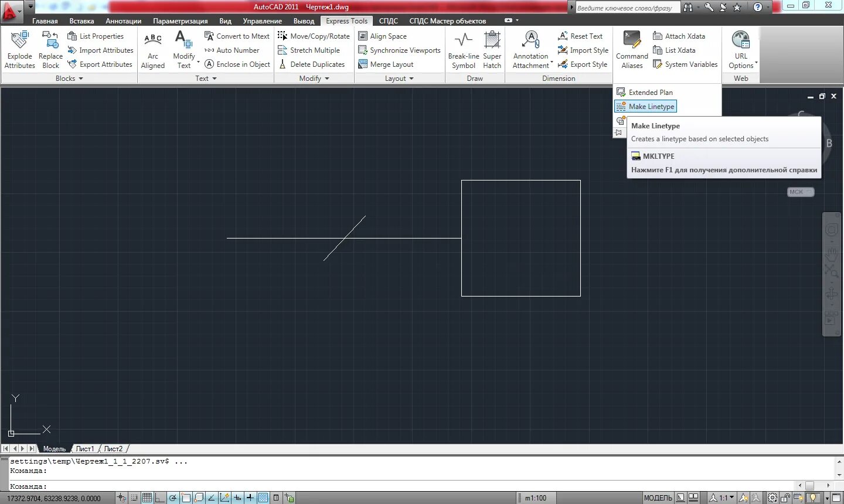The height and width of the screenshot is (504, 844).
Task: Switch to the Вставка ribbon tab
Action: (x=81, y=21)
